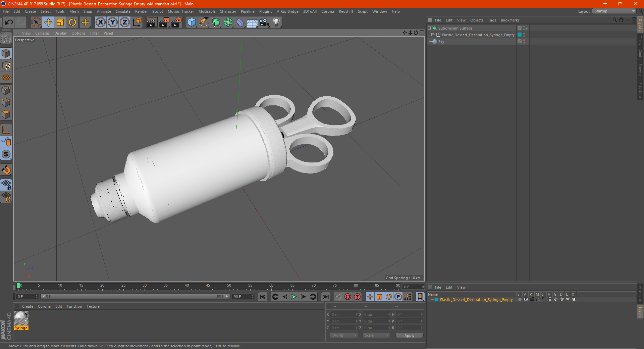Click the Bend deformer icon

click(x=240, y=22)
